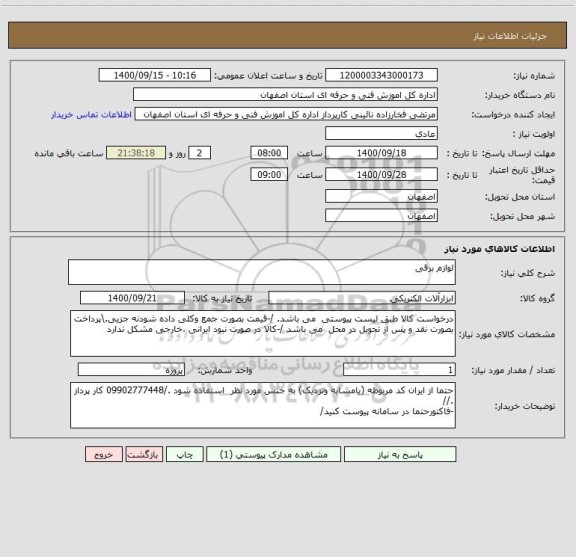Click the delivery province field 'اصفهان'
This screenshot has height=557, width=576.
[x=381, y=197]
